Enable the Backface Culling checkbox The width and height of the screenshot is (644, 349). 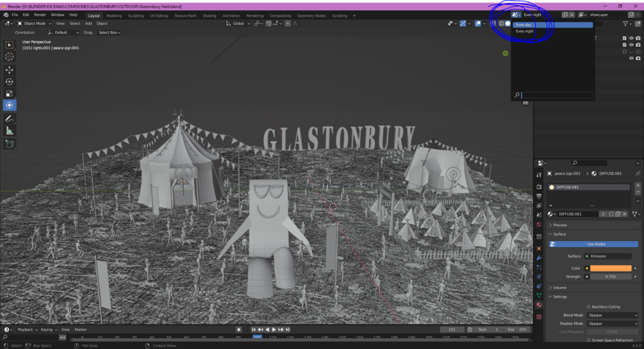click(x=588, y=307)
